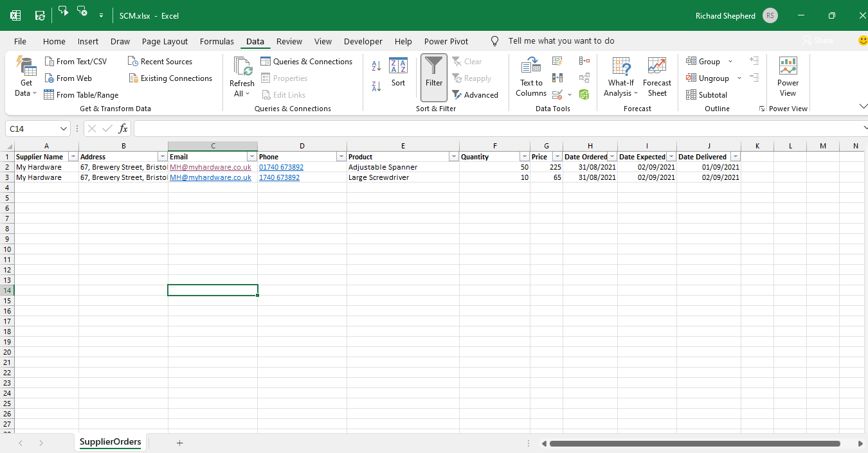Screen dimensions: 868x453
Task: Click the MH@myhardware.co.uk email link
Action: click(x=209, y=167)
